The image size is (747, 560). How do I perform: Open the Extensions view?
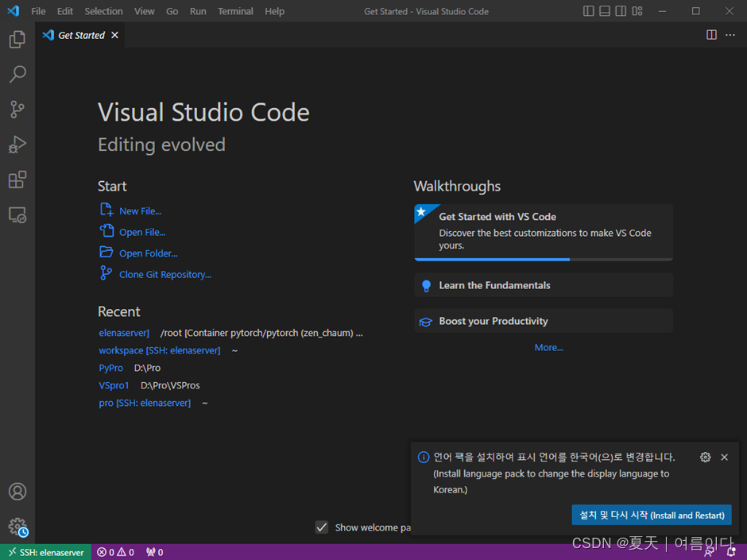(x=17, y=180)
